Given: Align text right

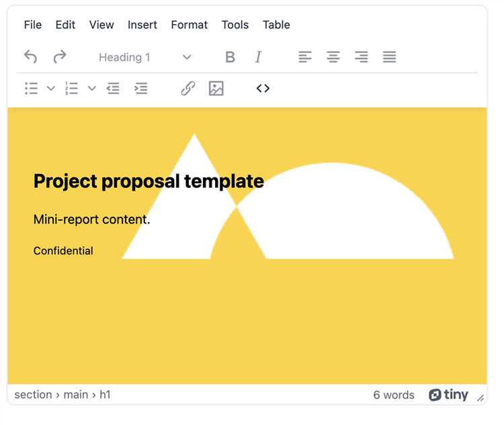Looking at the screenshot, I should pyautogui.click(x=362, y=57).
